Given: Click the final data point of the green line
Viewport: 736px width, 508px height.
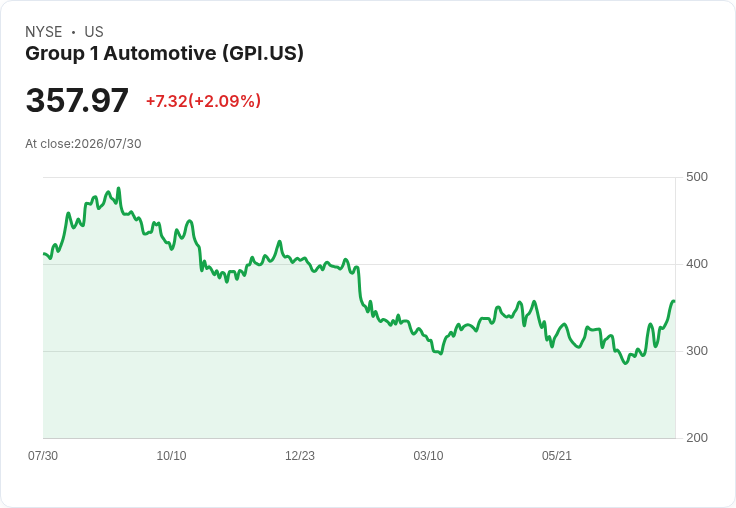Looking at the screenshot, I should coord(674,301).
